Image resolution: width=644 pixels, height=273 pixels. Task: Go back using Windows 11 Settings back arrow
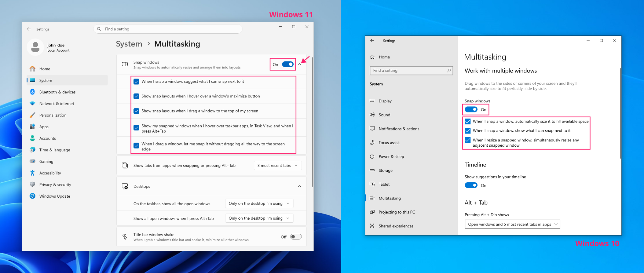[x=29, y=29]
